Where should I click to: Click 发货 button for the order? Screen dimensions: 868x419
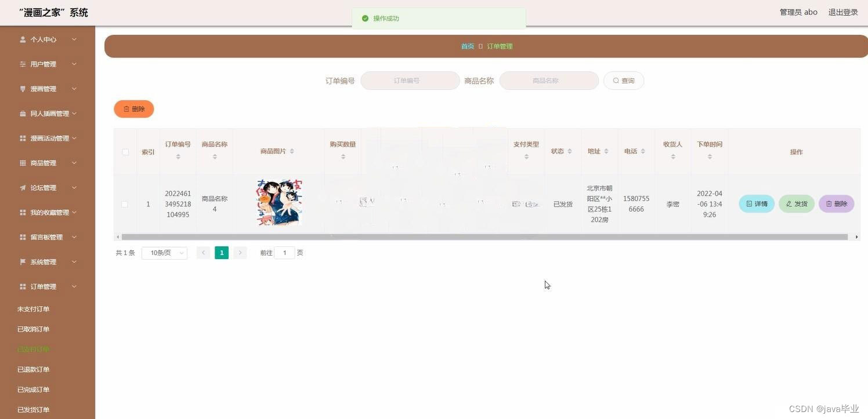click(x=797, y=204)
